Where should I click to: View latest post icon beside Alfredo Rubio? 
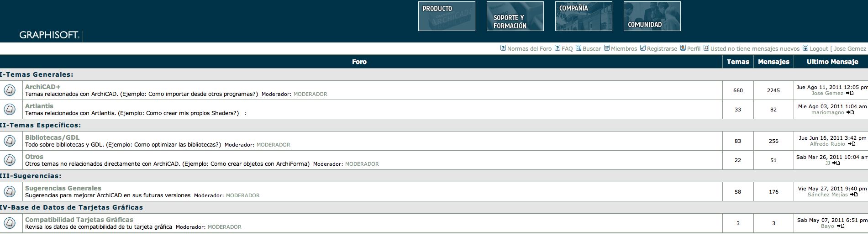click(x=852, y=144)
